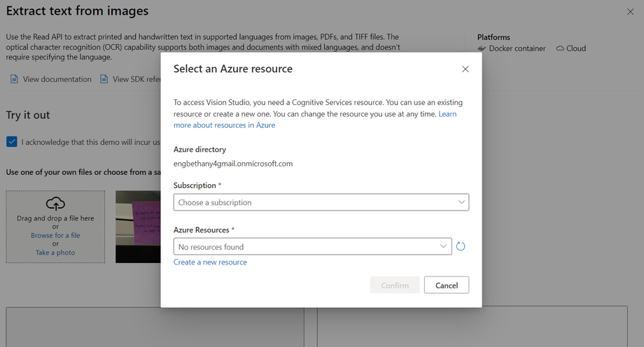Click the cloud upload icon
Viewport: 644px width, 347px height.
(55, 204)
